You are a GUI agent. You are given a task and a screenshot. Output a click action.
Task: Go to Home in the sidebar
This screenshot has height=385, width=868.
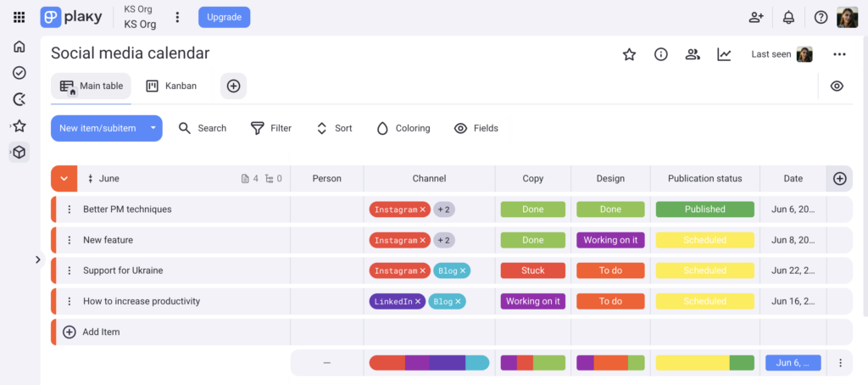pyautogui.click(x=19, y=47)
